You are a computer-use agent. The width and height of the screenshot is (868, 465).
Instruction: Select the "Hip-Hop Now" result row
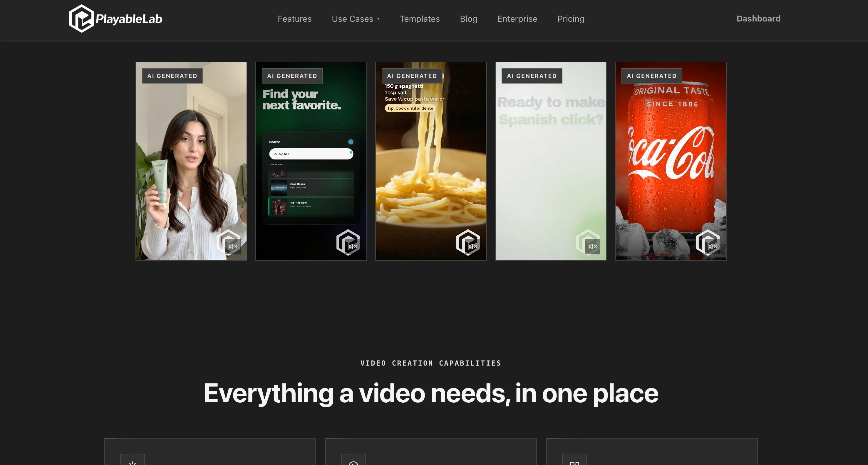pyautogui.click(x=311, y=206)
